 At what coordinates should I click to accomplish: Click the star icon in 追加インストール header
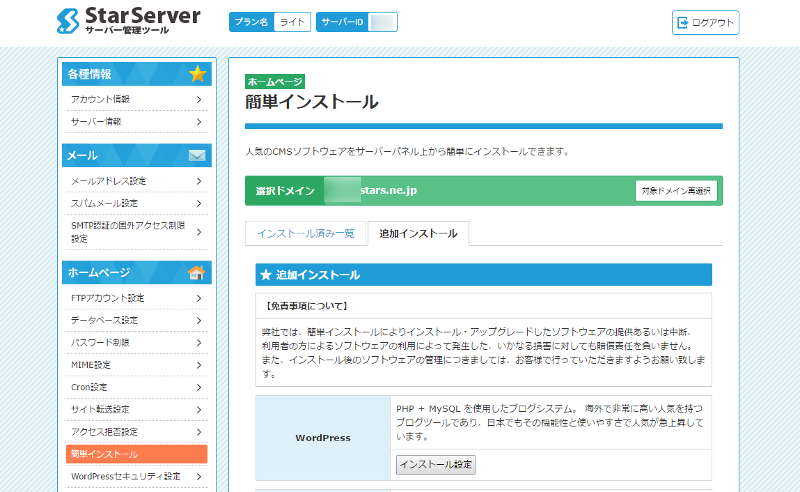click(266, 275)
